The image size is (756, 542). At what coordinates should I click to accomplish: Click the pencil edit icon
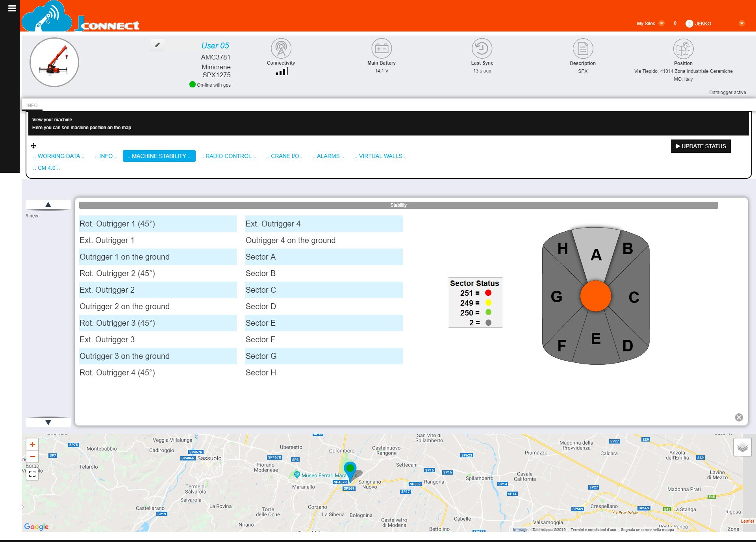tap(157, 45)
